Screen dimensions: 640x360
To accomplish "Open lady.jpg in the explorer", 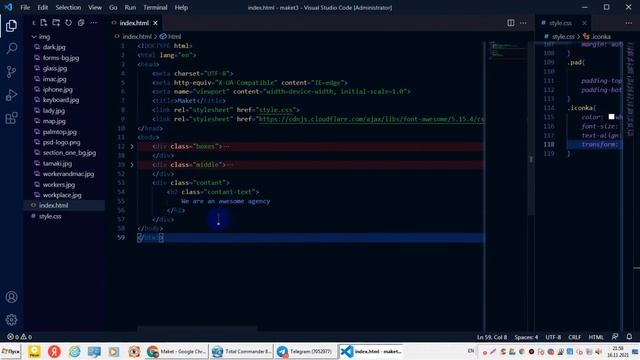I will click(x=53, y=111).
